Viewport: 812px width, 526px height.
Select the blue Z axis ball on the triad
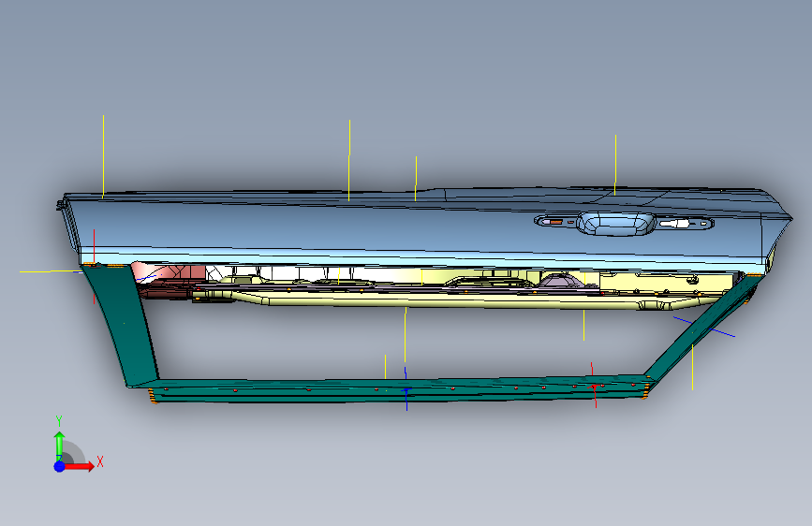click(x=60, y=466)
